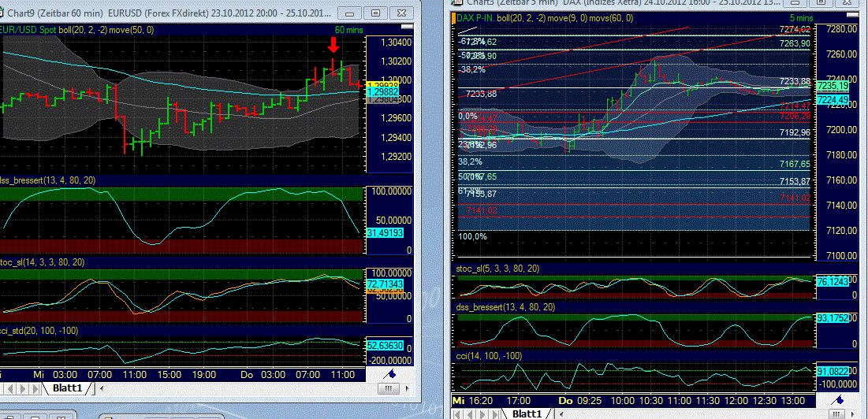Viewport: 868px width, 419px height.
Task: Click Chart9 horizontal scrollbar thumb
Action: tap(388, 388)
